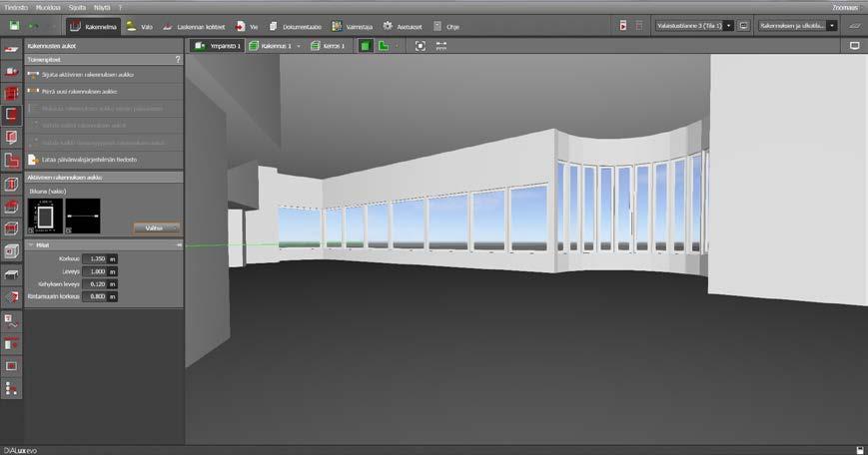Click the small icon in status bar right corner
This screenshot has width=868, height=455.
pos(860,450)
